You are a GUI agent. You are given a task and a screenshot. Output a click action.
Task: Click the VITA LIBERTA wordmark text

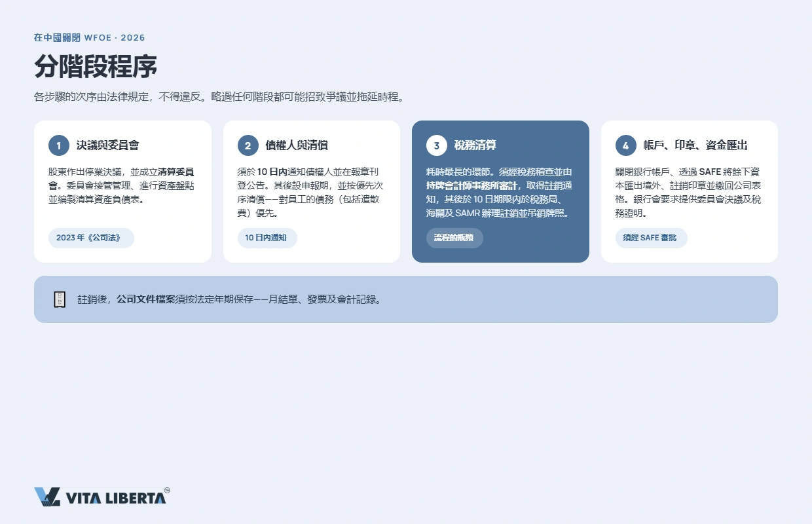click(116, 498)
